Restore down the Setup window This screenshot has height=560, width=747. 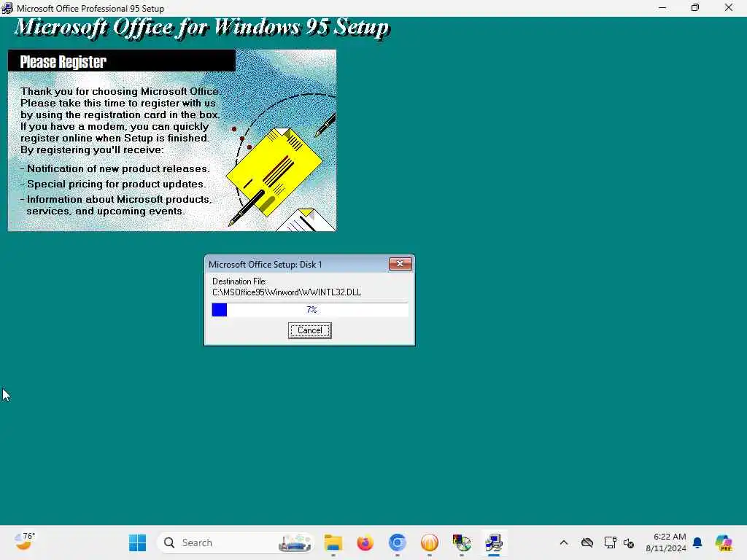tap(695, 7)
